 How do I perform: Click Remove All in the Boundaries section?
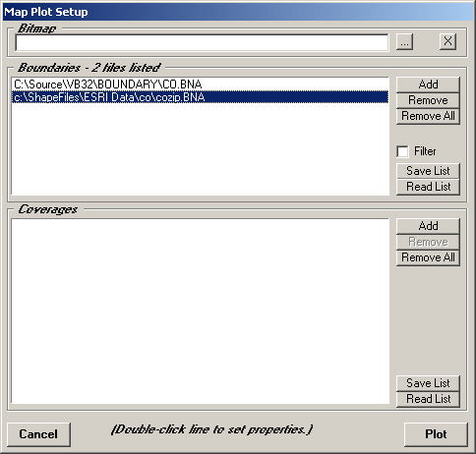coord(428,116)
